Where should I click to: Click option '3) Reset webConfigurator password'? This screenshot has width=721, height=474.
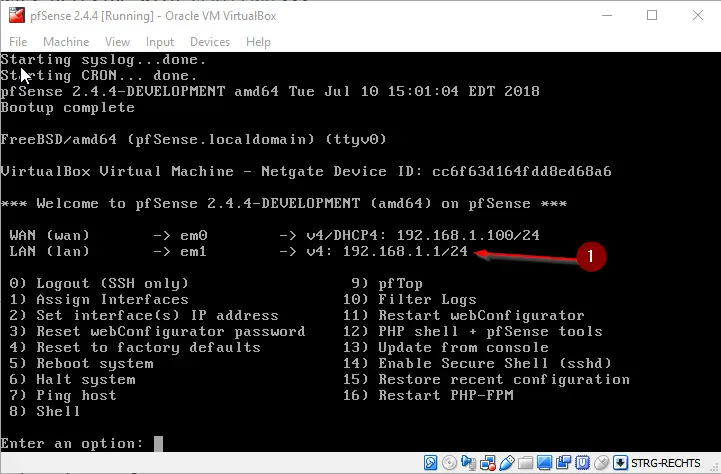point(157,331)
